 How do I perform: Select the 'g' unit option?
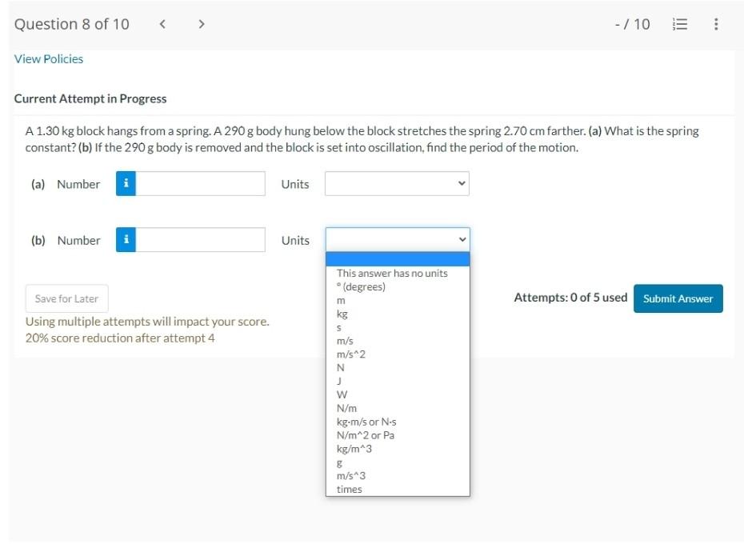point(398,462)
